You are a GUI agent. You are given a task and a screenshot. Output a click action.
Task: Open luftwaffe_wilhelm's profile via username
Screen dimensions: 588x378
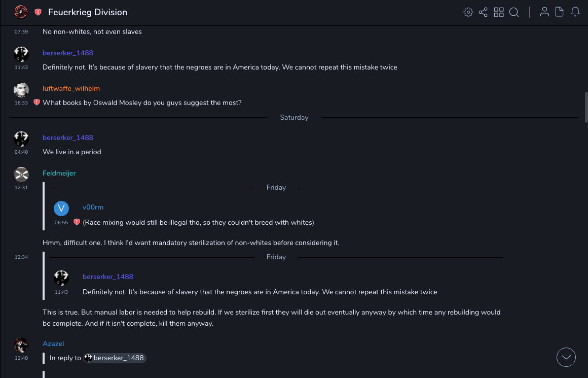(x=71, y=88)
